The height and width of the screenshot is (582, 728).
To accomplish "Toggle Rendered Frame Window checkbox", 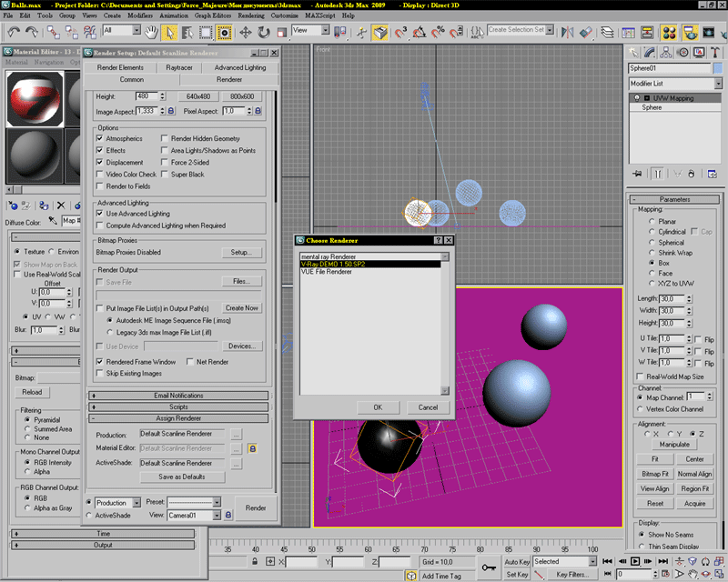I will (99, 362).
